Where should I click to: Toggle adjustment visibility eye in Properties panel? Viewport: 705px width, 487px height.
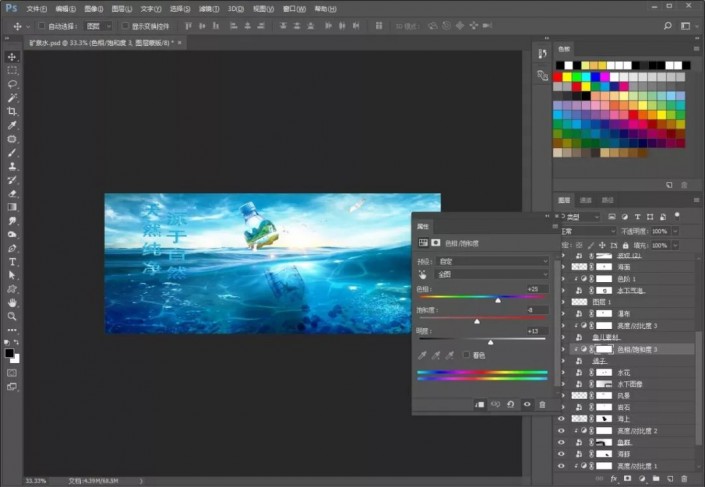pos(527,404)
